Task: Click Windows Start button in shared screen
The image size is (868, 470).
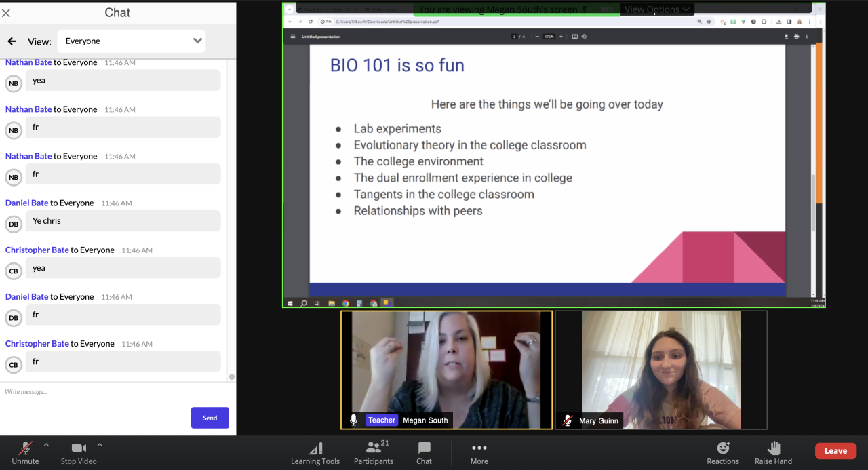Action: (290, 303)
